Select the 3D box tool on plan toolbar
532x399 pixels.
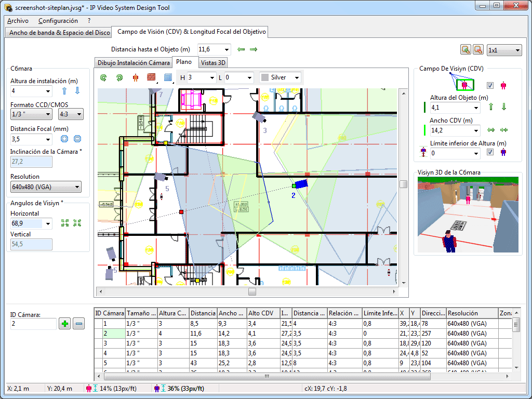pos(168,77)
